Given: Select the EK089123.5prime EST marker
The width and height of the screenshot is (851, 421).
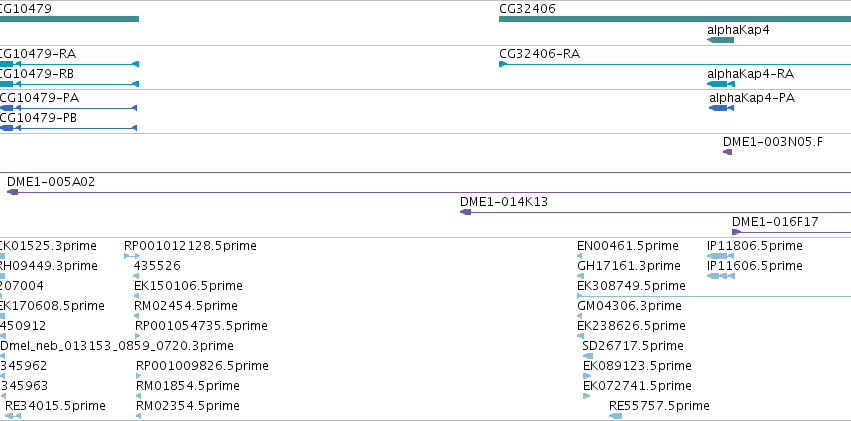Looking at the screenshot, I should [x=586, y=376].
